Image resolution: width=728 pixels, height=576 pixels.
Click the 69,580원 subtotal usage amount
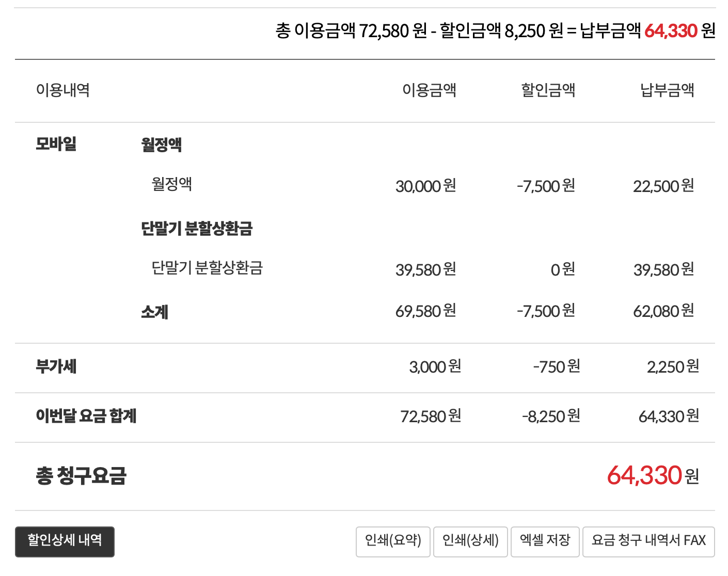click(425, 311)
